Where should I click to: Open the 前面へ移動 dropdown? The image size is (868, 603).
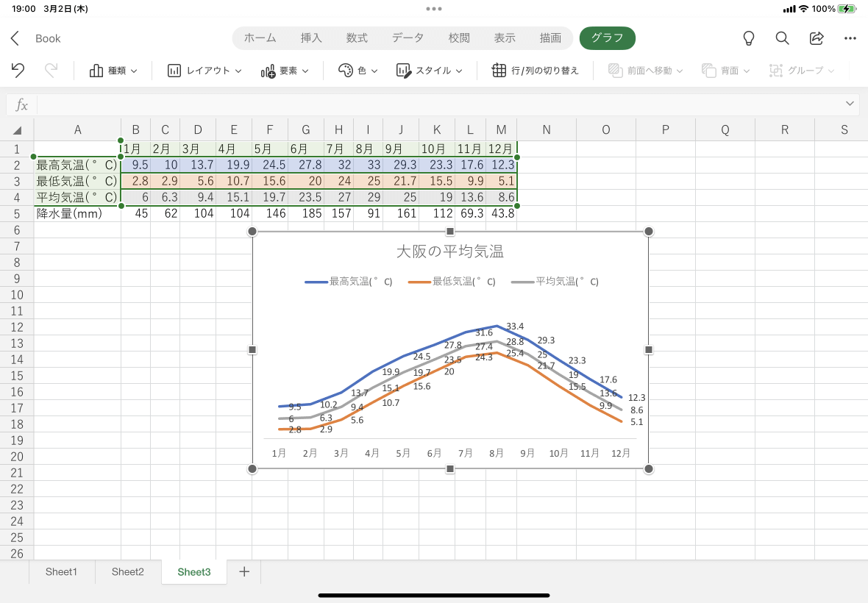tap(645, 71)
